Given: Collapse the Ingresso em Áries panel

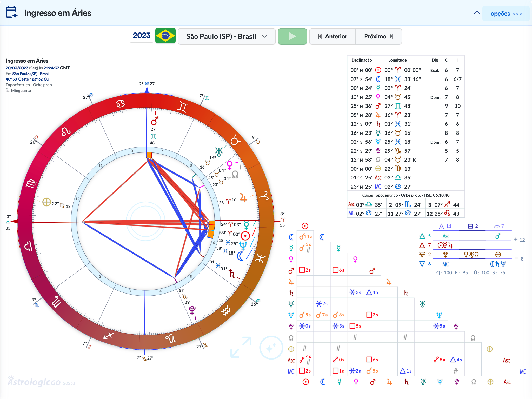Looking at the screenshot, I should [x=477, y=12].
